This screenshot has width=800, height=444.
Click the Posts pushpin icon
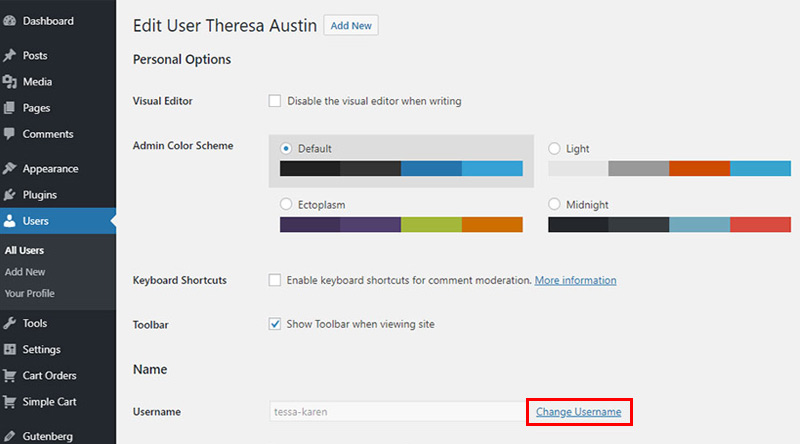(x=10, y=55)
